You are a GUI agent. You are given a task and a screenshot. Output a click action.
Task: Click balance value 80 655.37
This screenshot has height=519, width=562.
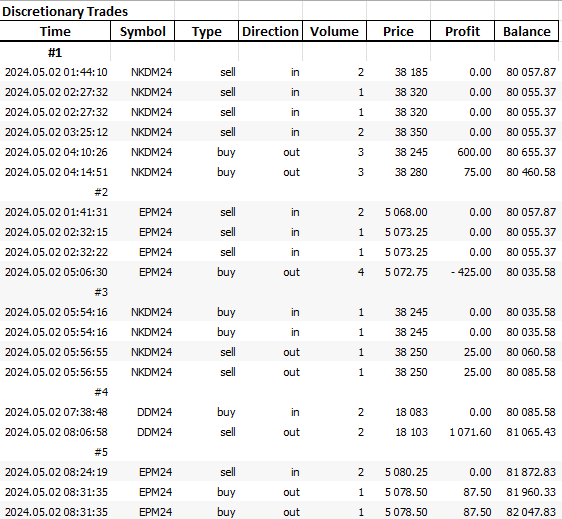click(x=531, y=152)
